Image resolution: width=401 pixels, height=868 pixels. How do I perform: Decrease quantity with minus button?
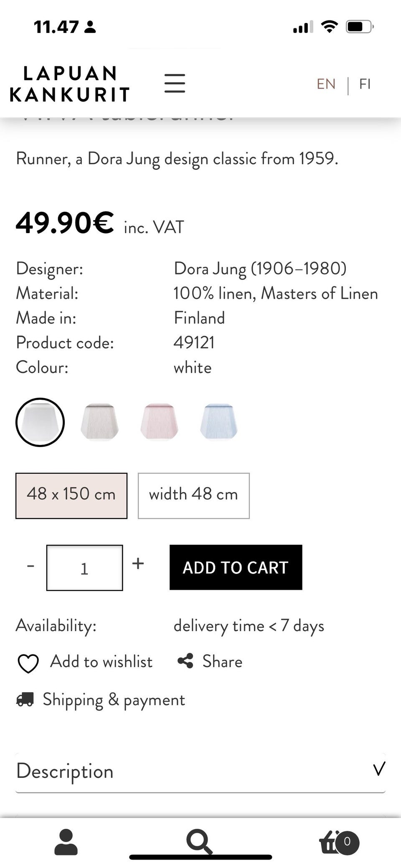pyautogui.click(x=30, y=566)
